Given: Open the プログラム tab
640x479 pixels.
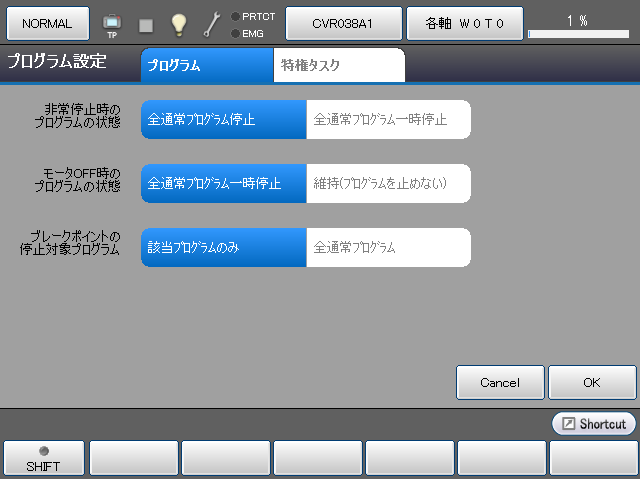Looking at the screenshot, I should 207,66.
